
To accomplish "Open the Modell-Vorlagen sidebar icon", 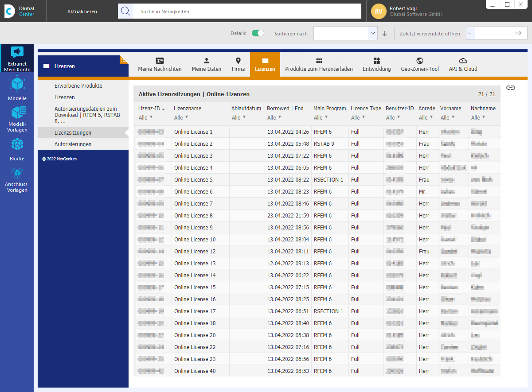I will pyautogui.click(x=18, y=119).
